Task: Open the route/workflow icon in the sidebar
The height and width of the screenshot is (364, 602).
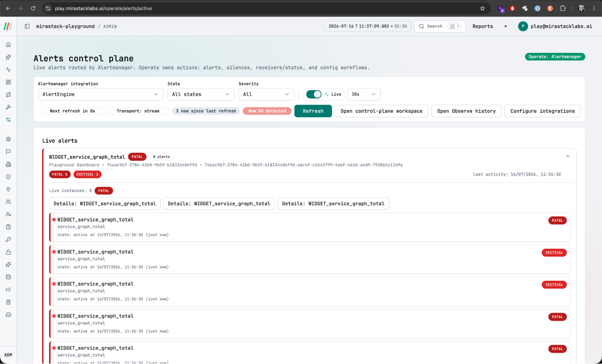Action: coord(8,95)
